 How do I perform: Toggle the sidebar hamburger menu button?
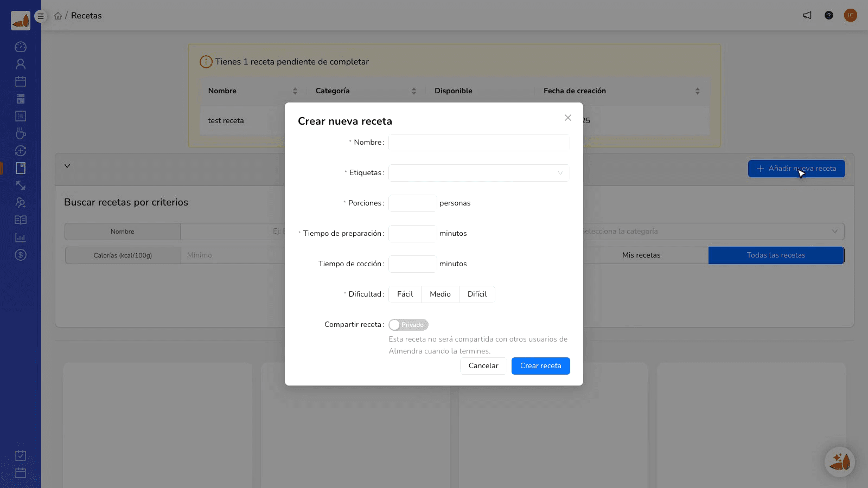(x=40, y=16)
